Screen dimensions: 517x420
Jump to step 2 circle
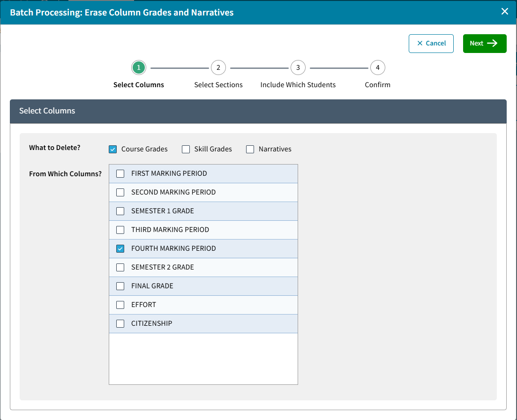(218, 67)
